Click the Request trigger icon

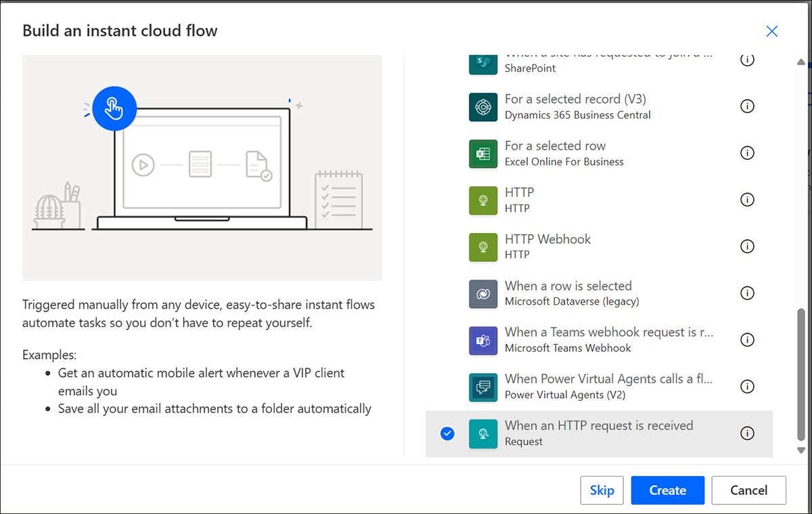coord(482,433)
